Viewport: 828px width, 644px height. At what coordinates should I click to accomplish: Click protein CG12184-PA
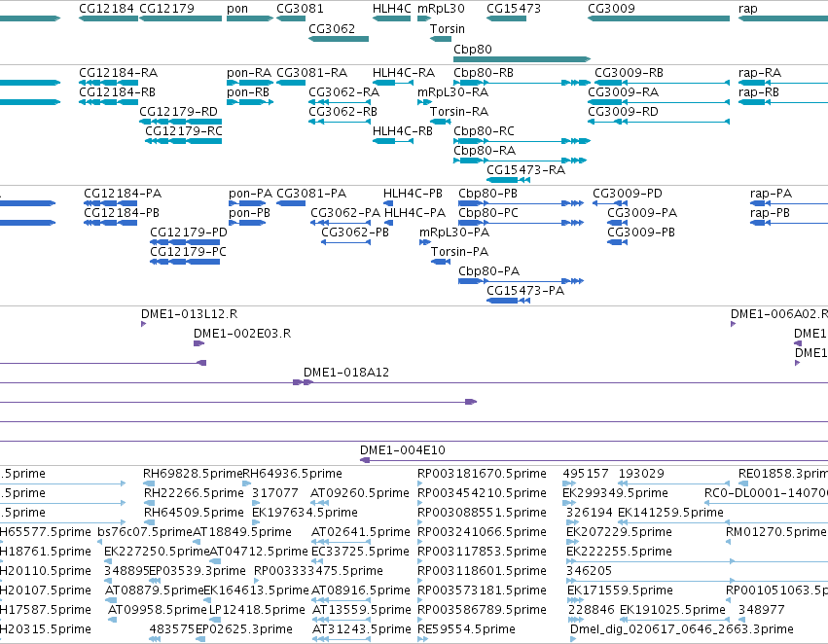tap(123, 194)
